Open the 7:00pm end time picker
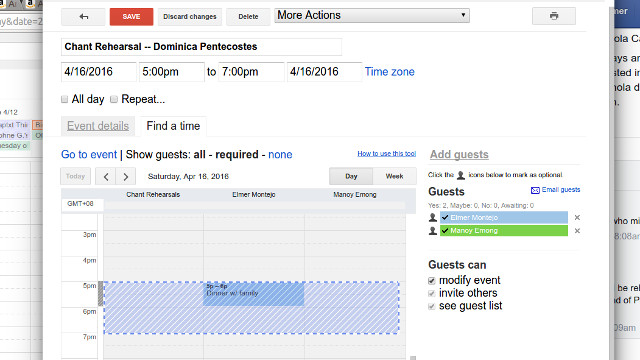The height and width of the screenshot is (360, 640). (x=251, y=72)
